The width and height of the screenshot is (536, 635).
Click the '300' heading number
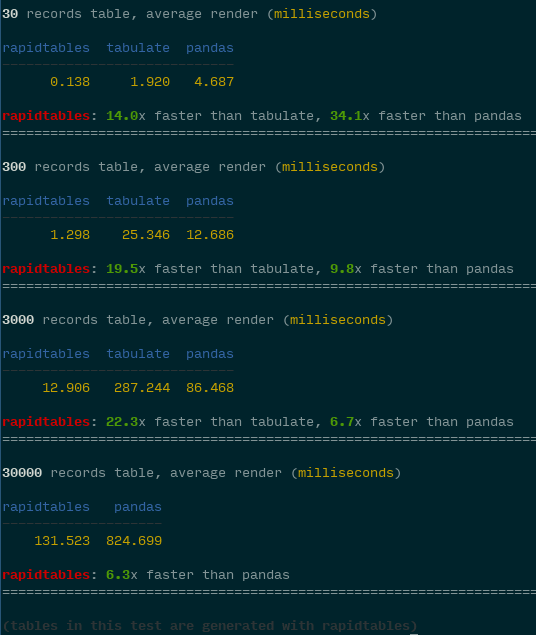(x=14, y=167)
